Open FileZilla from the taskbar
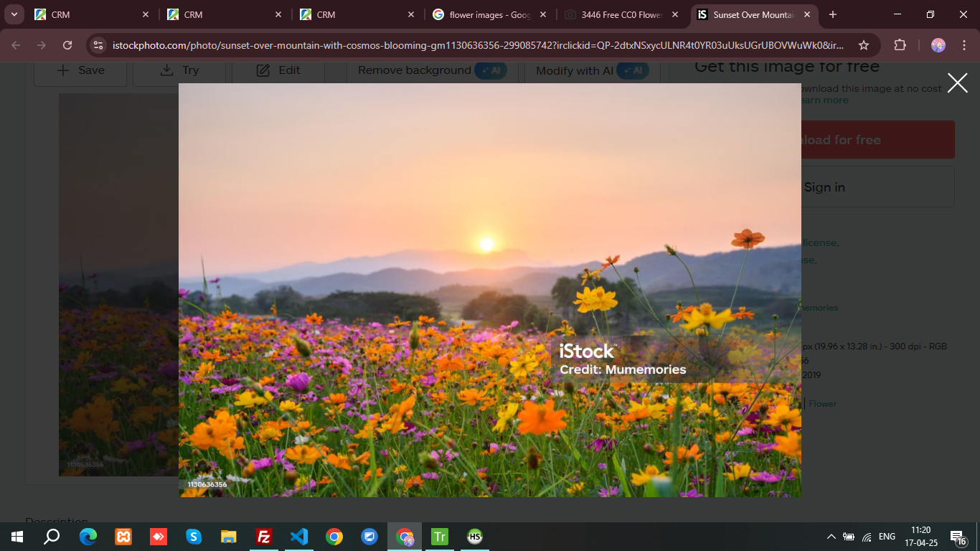 pyautogui.click(x=264, y=537)
